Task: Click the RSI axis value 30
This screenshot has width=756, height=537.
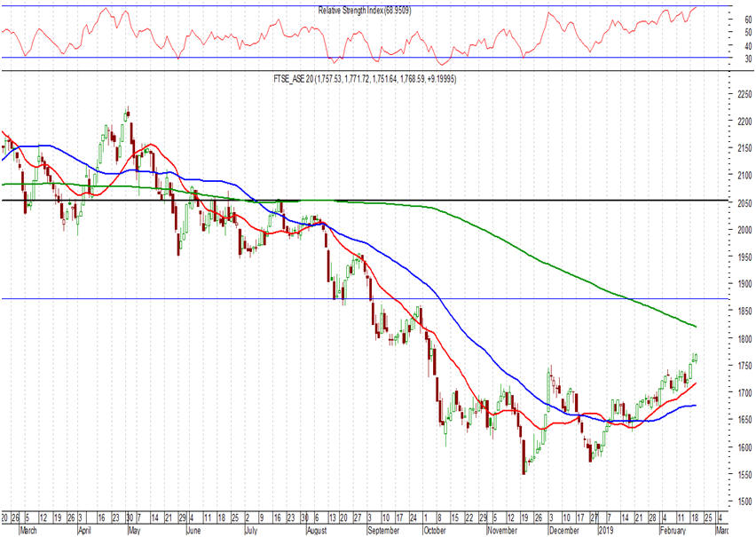Action: [x=748, y=59]
